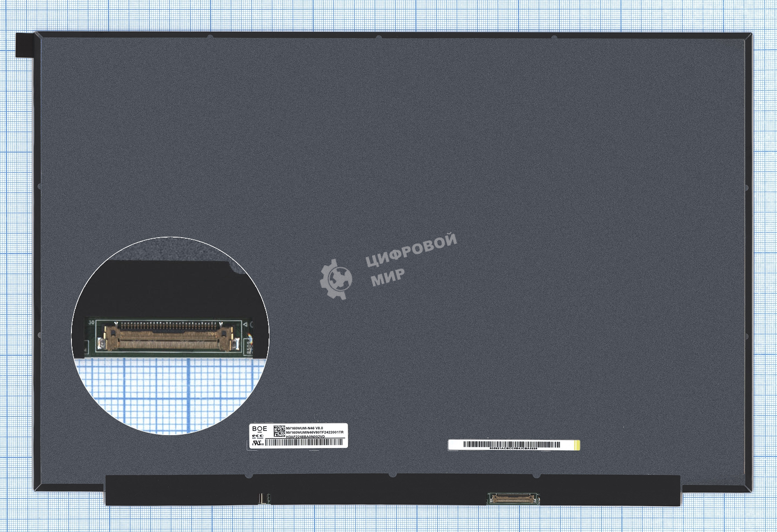Click the NV160WUMN46V80TF2422001TR text line
Image resolution: width=777 pixels, height=532 pixels.
(315, 432)
